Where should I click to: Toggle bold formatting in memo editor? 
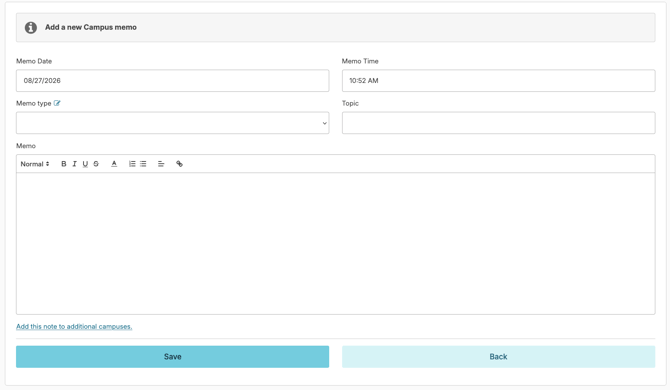click(64, 164)
